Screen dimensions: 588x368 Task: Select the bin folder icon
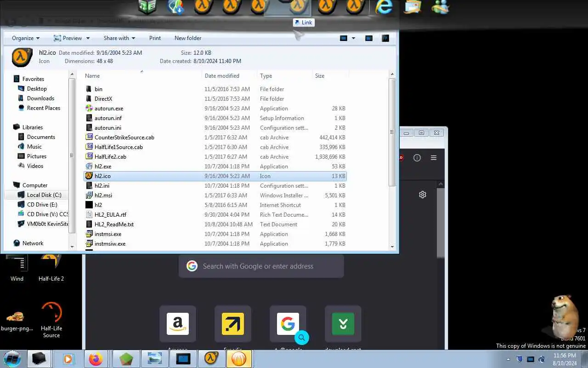89,89
